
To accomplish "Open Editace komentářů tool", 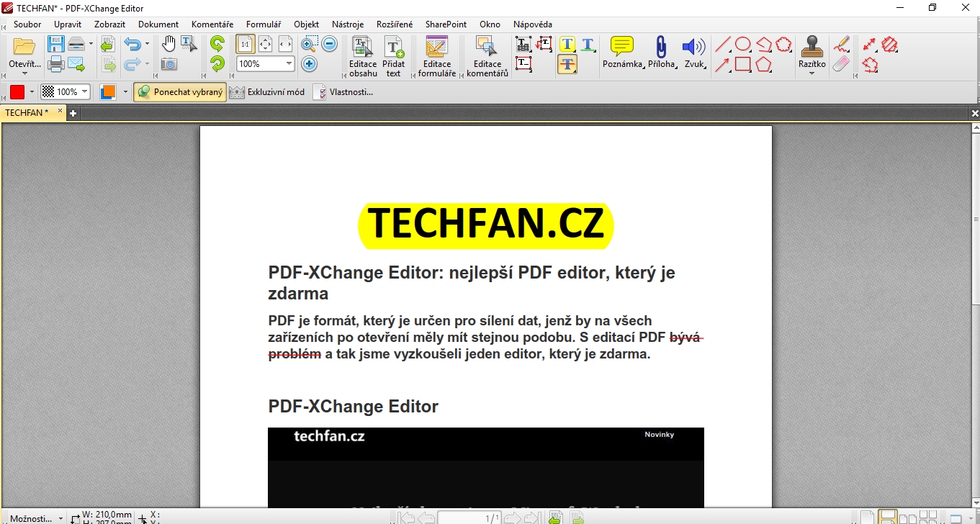I will pyautogui.click(x=487, y=57).
